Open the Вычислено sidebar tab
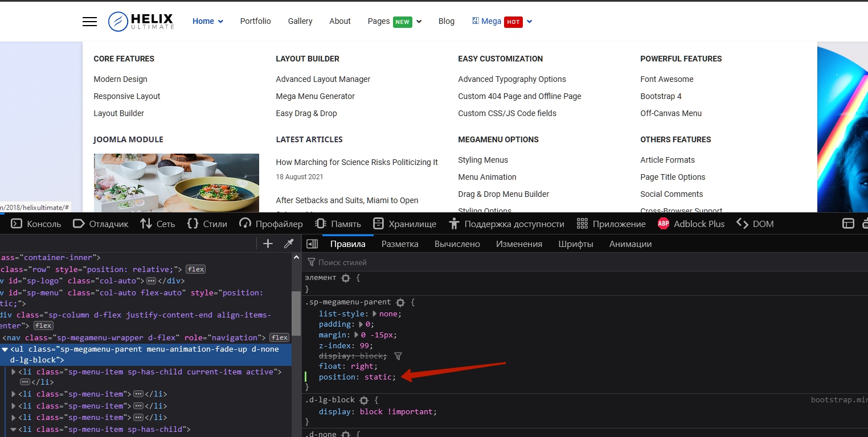The image size is (868, 437). pyautogui.click(x=457, y=244)
